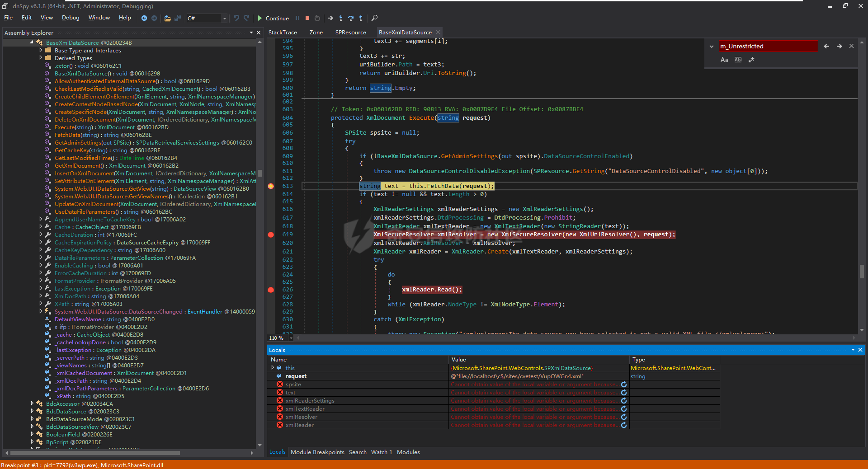Open the bottom Search tab
Screen dimensions: 868x469
(x=358, y=452)
